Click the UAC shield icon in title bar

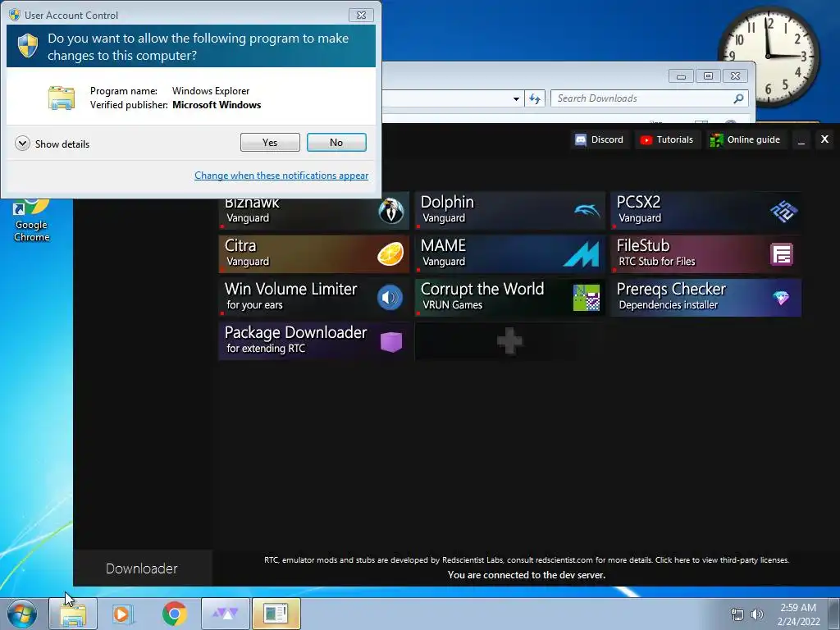coord(15,15)
